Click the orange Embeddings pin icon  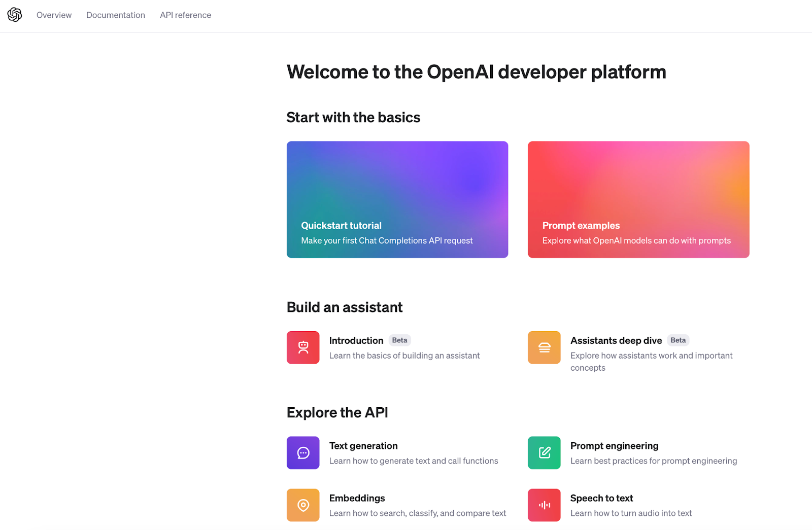(303, 505)
